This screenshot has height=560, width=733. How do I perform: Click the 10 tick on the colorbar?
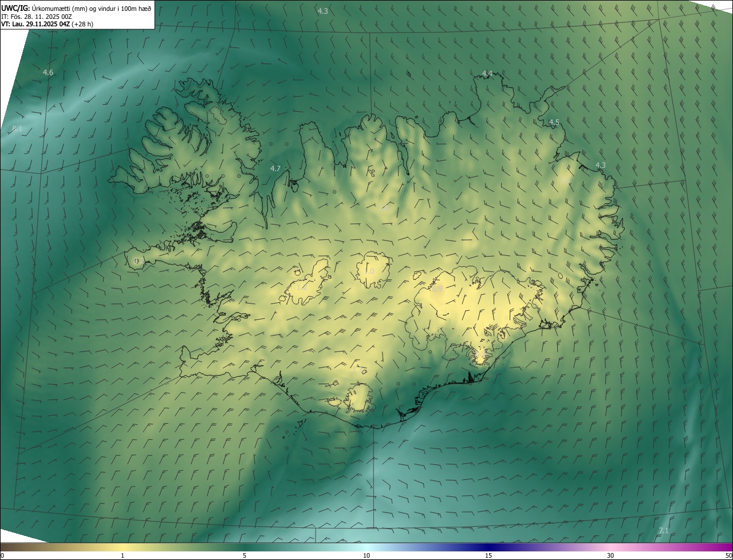pyautogui.click(x=366, y=555)
